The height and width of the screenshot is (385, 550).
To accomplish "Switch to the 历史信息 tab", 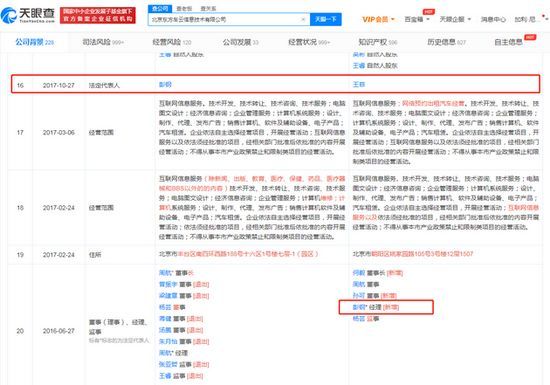I will coord(446,42).
